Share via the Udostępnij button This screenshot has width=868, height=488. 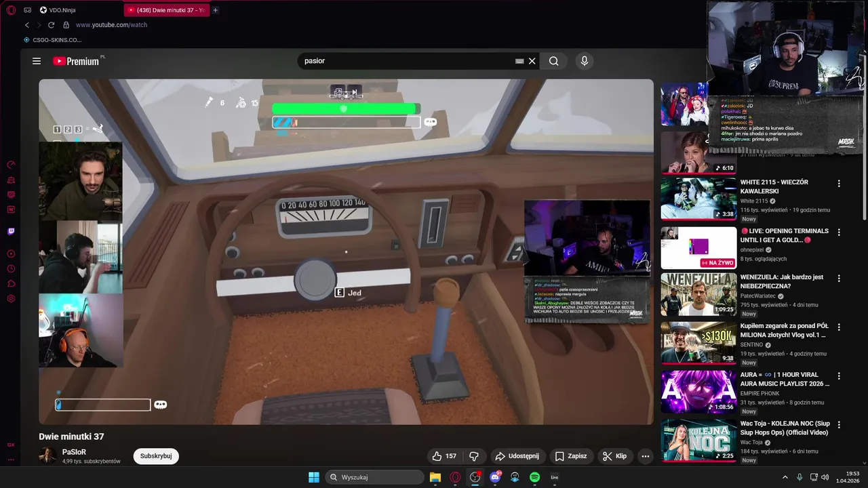click(x=517, y=456)
